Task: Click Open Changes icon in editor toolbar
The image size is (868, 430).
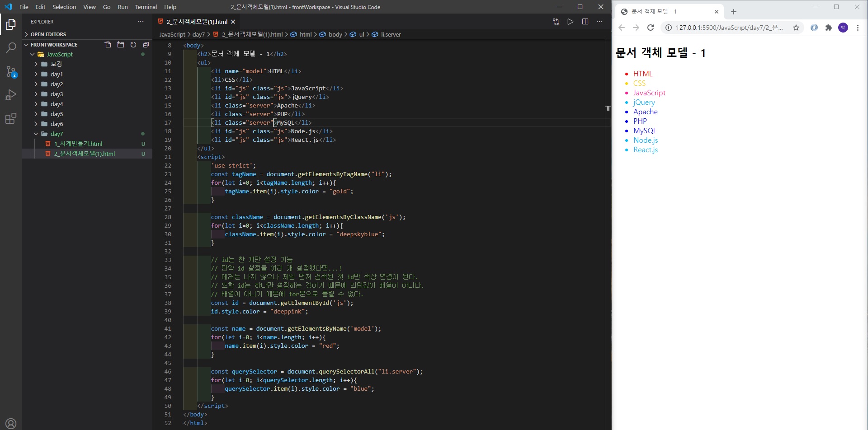Action: tap(556, 22)
